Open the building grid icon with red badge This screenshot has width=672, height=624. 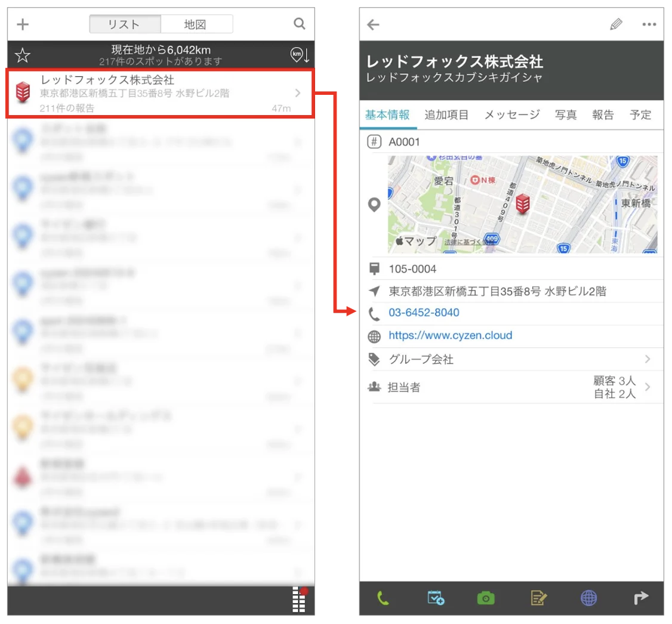(x=300, y=599)
